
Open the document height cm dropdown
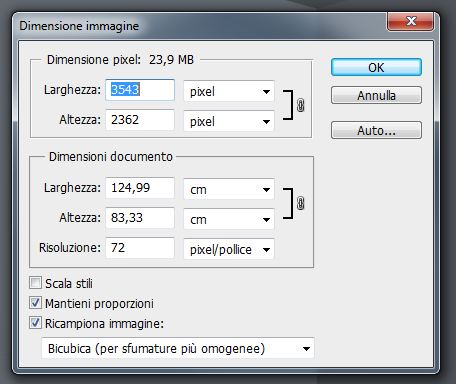(x=229, y=219)
